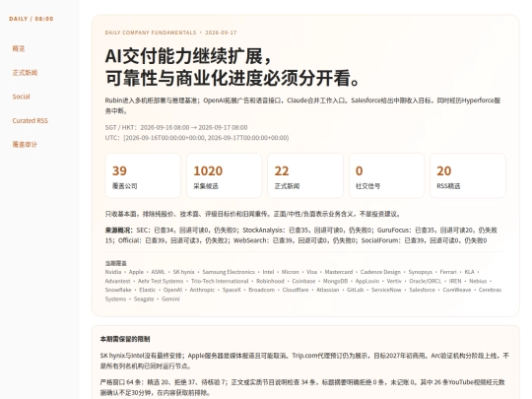This screenshot has height=399, width=532.
Task: Click ServiceNow in the coverage list
Action: [386, 290]
